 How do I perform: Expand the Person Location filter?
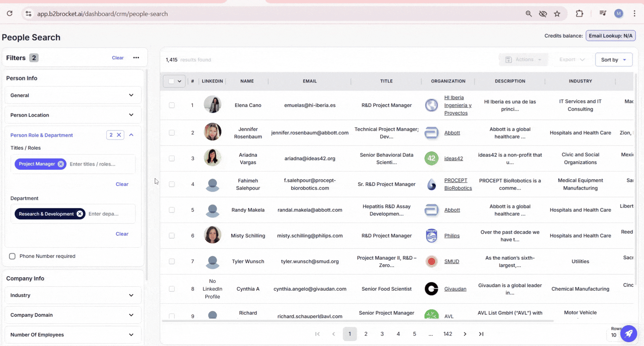point(73,115)
